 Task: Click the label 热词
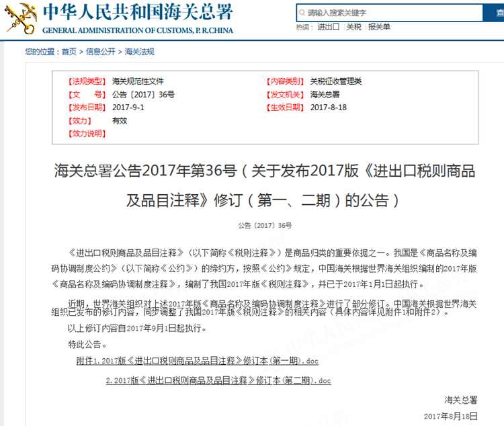click(304, 28)
